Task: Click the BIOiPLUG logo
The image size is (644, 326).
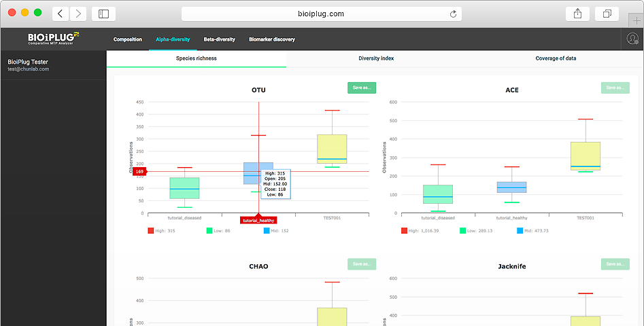Action: [54, 38]
